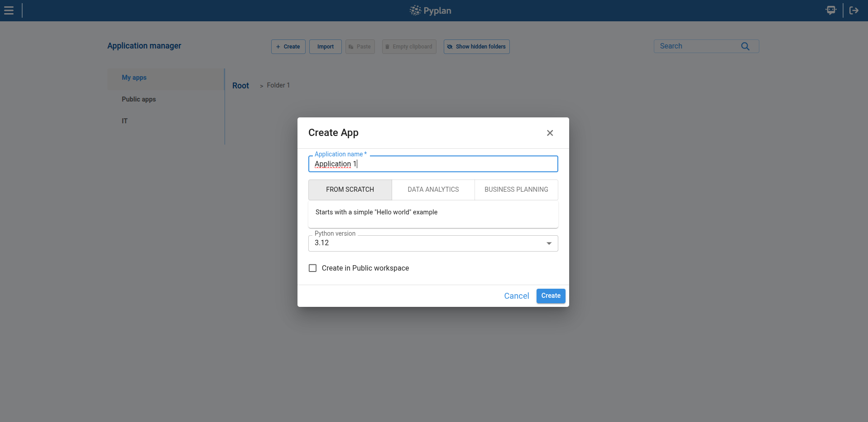
Task: Enable Create in Public workspace
Action: click(x=312, y=268)
